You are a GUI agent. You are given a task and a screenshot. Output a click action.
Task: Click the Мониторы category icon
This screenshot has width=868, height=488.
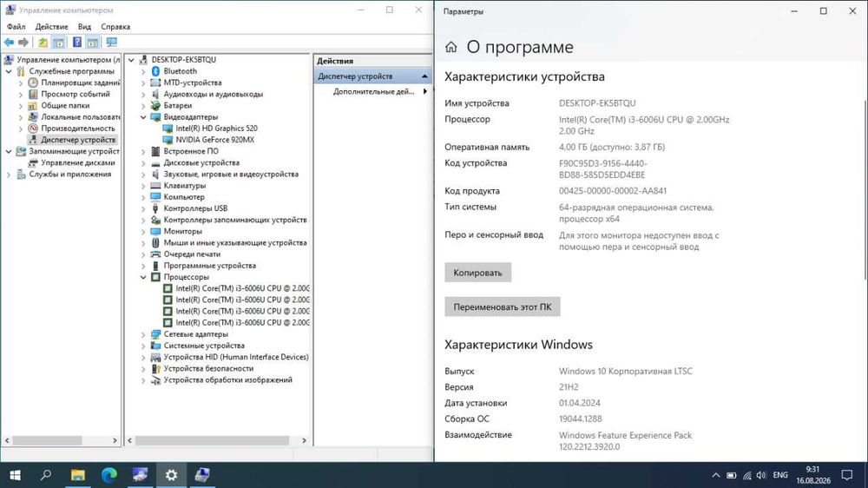(x=155, y=231)
